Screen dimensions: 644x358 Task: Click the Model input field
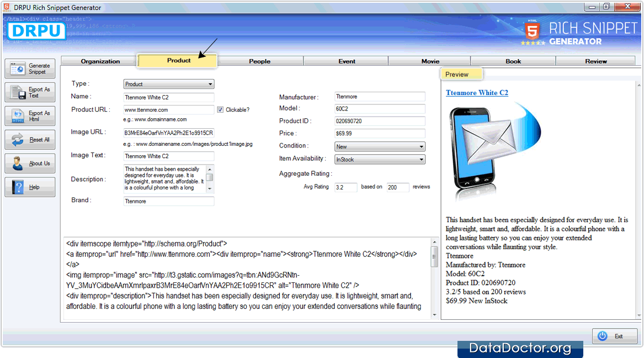[380, 109]
